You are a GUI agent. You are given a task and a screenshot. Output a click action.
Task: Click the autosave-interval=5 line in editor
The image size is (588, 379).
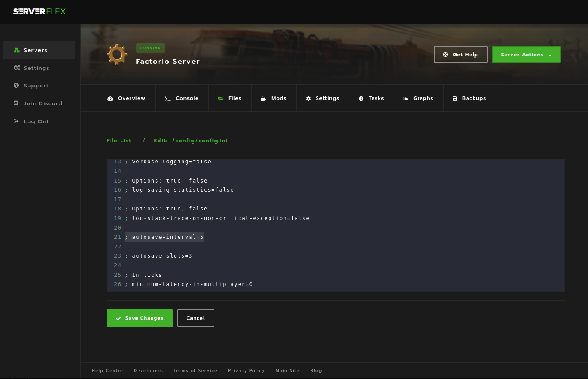coord(164,237)
